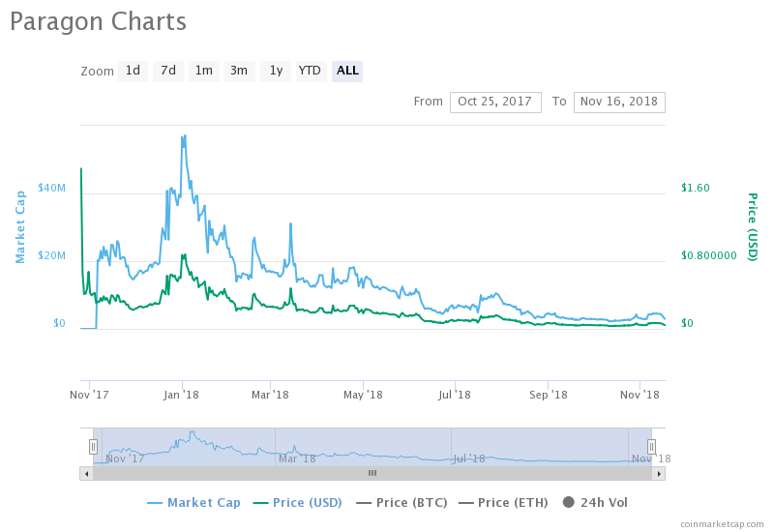Viewport: 774px width, 532px height.
Task: Click the scrollbar left arrow
Action: 86,474
